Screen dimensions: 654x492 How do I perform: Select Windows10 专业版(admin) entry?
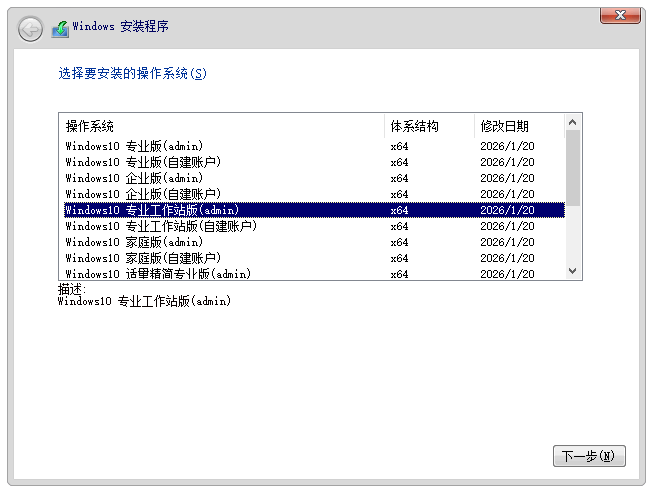click(x=134, y=146)
